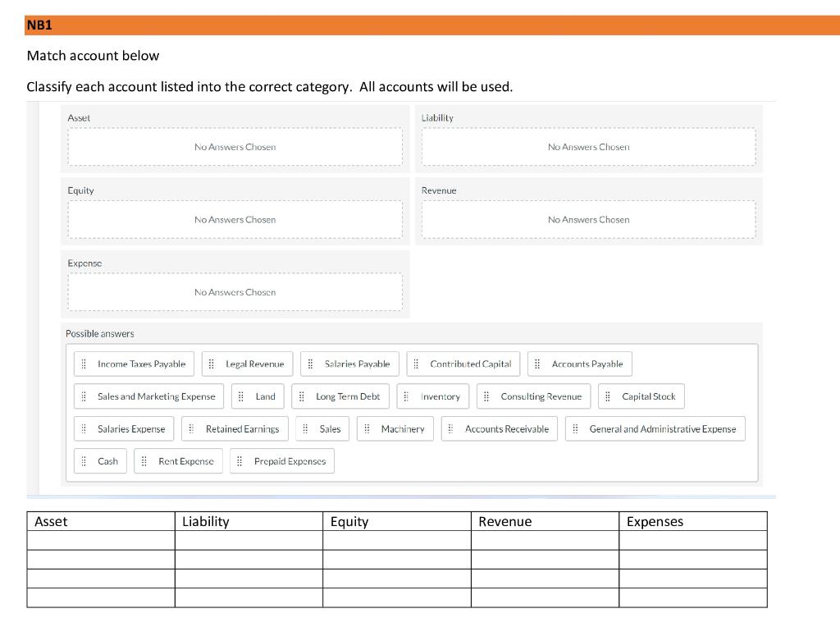Click the first empty cell under Asset column
This screenshot has width=840, height=627.
click(x=101, y=540)
